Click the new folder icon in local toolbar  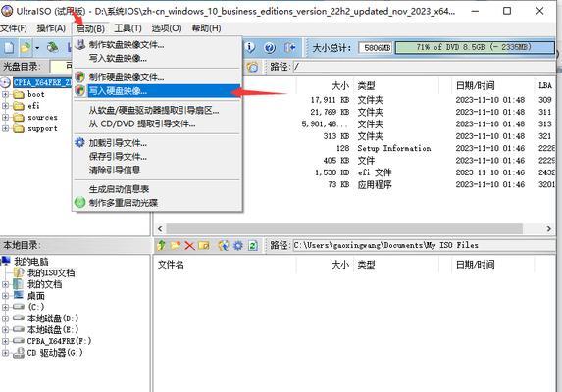[176, 246]
